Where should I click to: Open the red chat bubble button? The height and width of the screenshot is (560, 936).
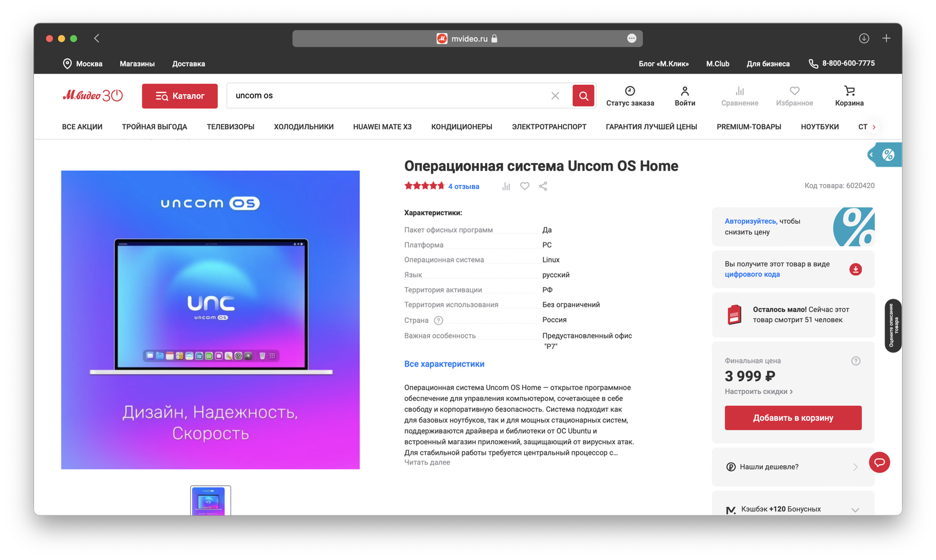879,462
